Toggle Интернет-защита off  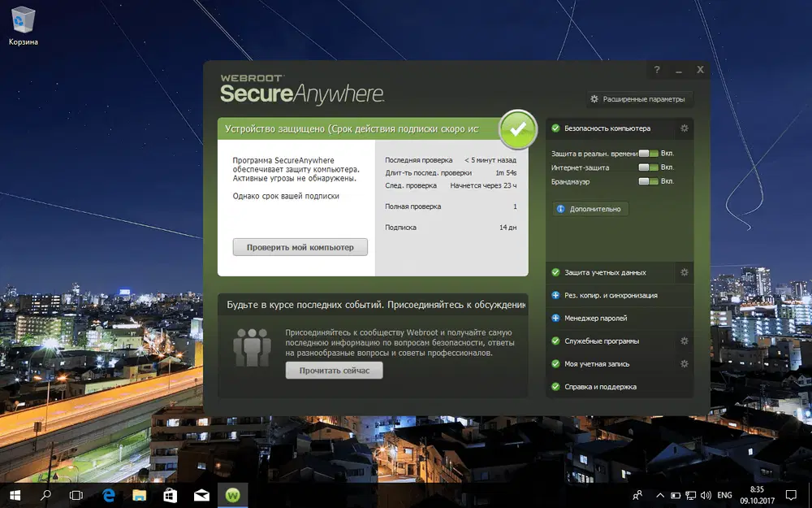tap(648, 167)
